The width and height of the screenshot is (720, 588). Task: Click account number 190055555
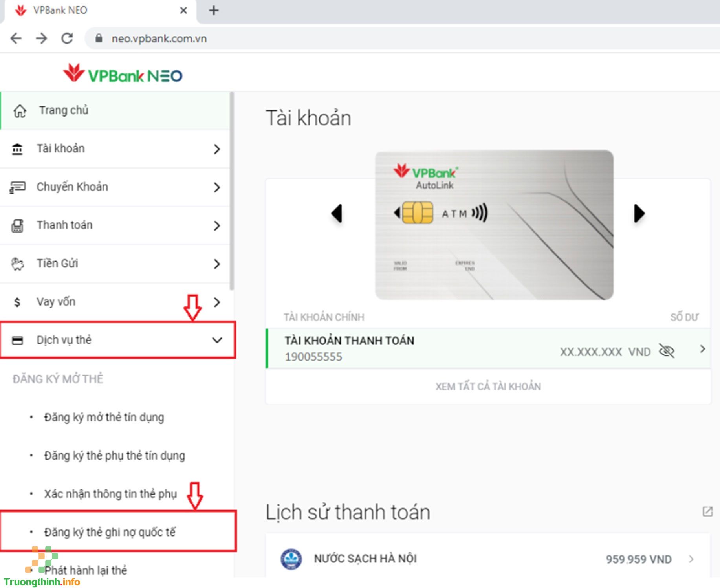tap(313, 357)
